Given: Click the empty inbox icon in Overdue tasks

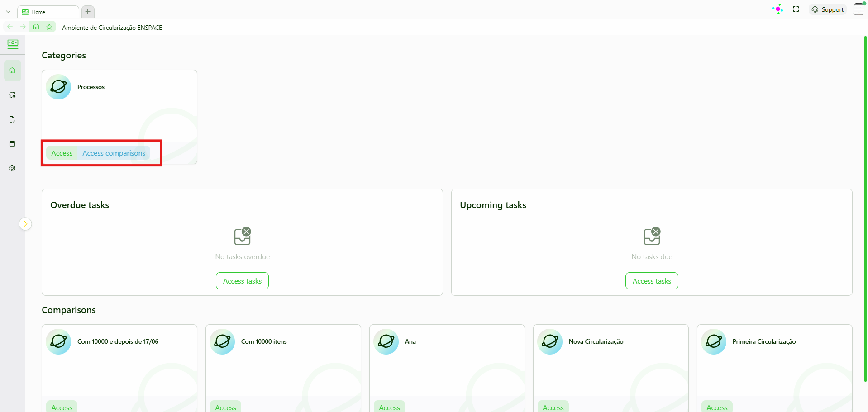Looking at the screenshot, I should [243, 236].
